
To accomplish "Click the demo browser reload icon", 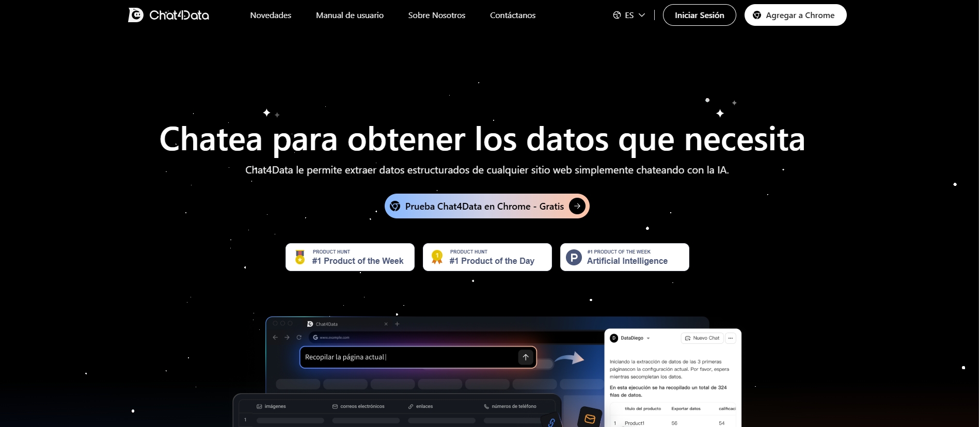I will tap(299, 337).
